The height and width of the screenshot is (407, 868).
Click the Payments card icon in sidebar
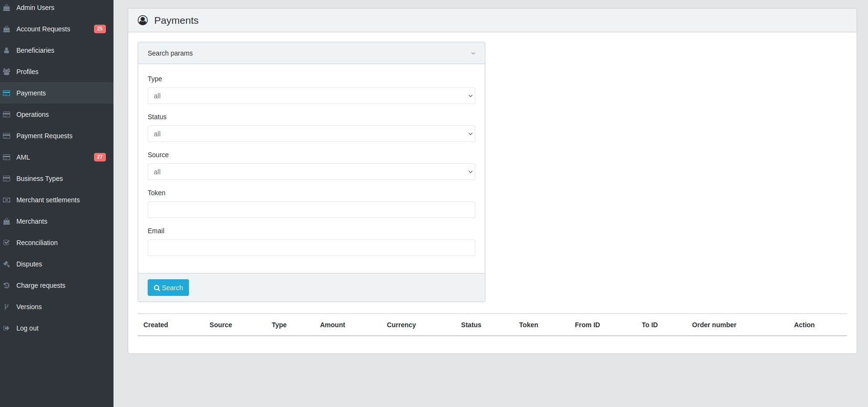click(7, 93)
